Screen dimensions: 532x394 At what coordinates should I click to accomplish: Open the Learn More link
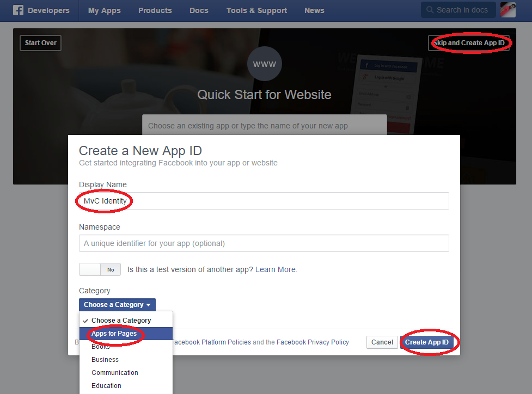(x=275, y=269)
